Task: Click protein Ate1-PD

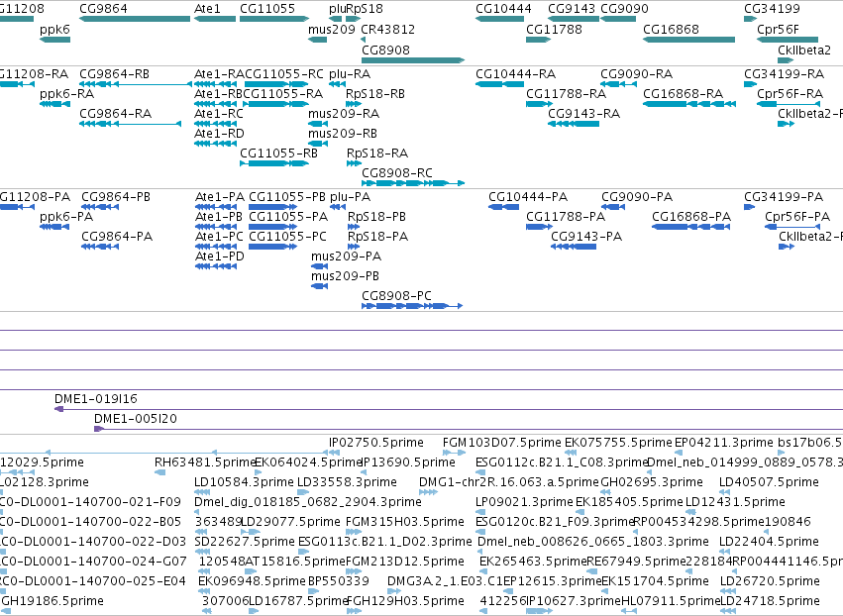Action: [x=216, y=266]
